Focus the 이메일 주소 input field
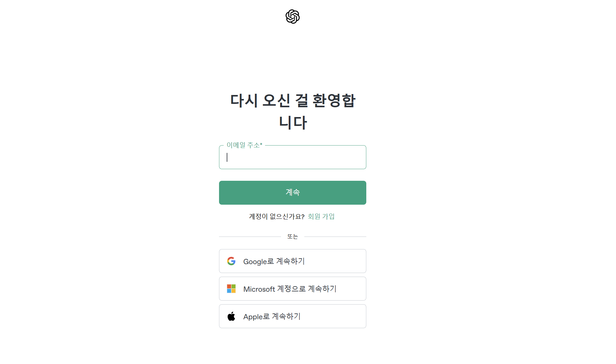Screen dimensions: 616x364 (292, 157)
